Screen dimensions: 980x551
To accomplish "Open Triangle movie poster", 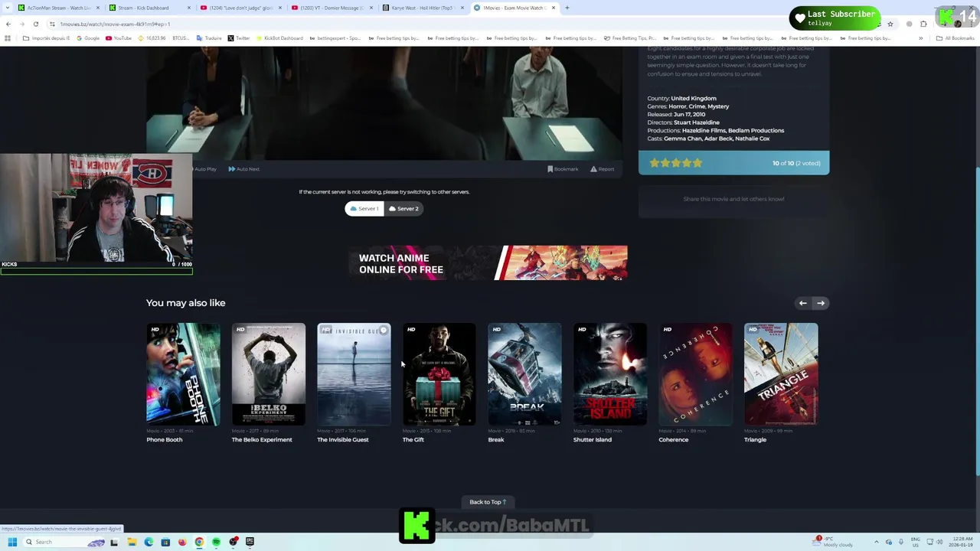I will 781,374.
